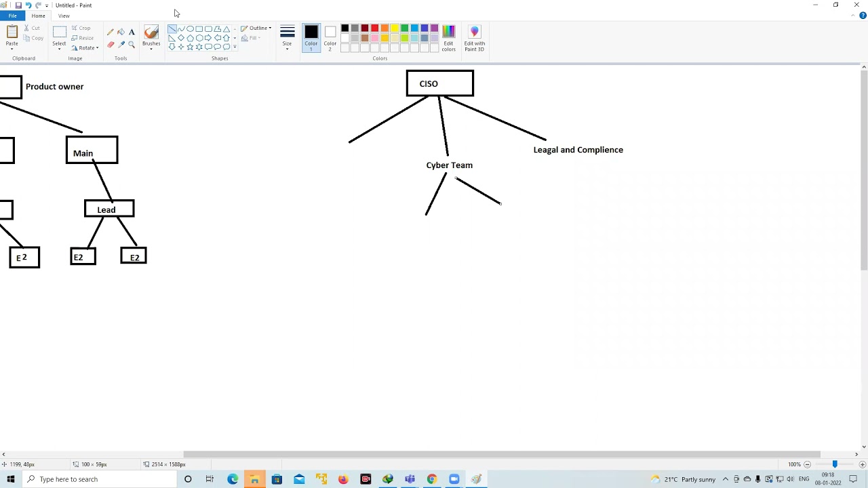Expand the Shapes gallery More arrow

pos(235,47)
